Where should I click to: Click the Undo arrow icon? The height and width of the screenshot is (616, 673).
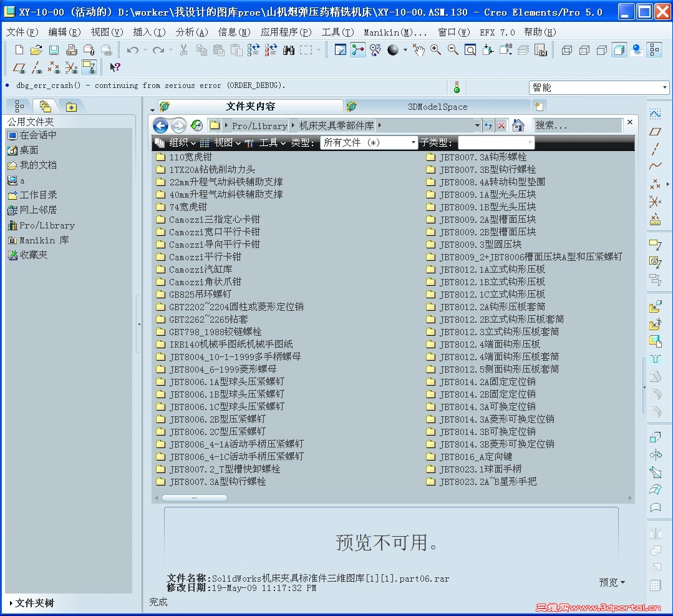[x=133, y=50]
